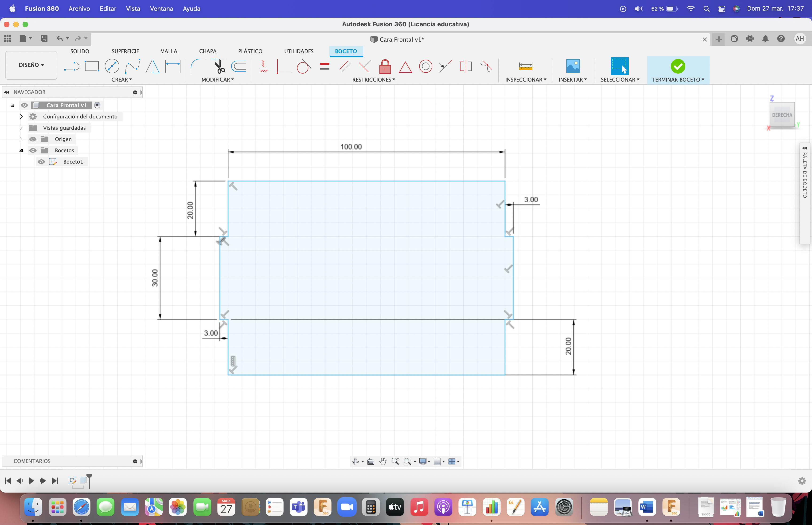Click TERMINAR BOCETO label
The width and height of the screenshot is (812, 525).
pos(676,79)
